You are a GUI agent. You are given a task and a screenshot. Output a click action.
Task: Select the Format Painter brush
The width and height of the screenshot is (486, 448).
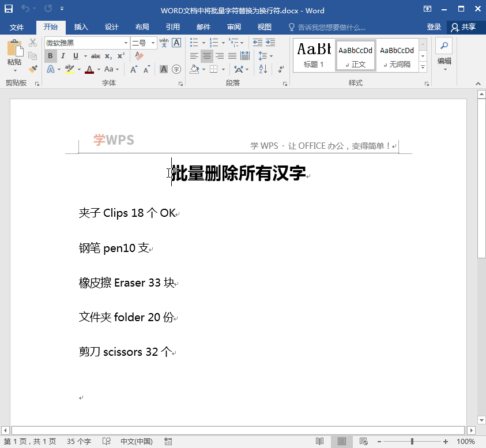[x=32, y=69]
